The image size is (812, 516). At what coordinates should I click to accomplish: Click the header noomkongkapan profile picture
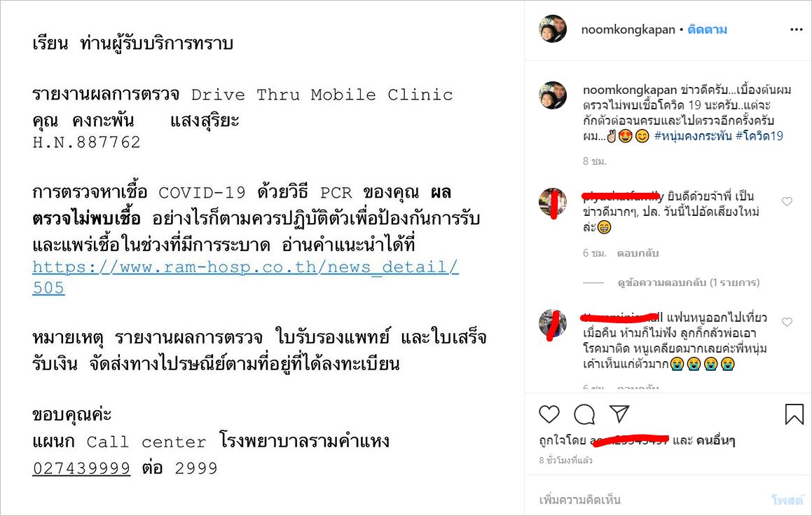click(x=553, y=29)
